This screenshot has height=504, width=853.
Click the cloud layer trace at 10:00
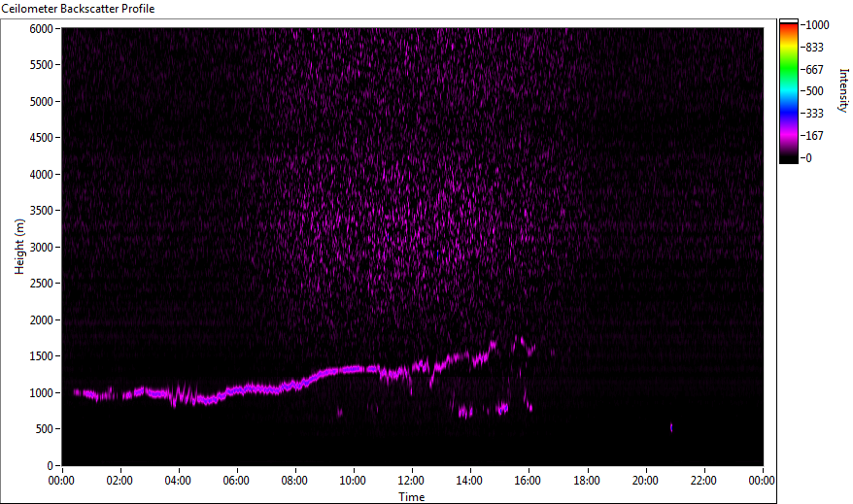353,369
